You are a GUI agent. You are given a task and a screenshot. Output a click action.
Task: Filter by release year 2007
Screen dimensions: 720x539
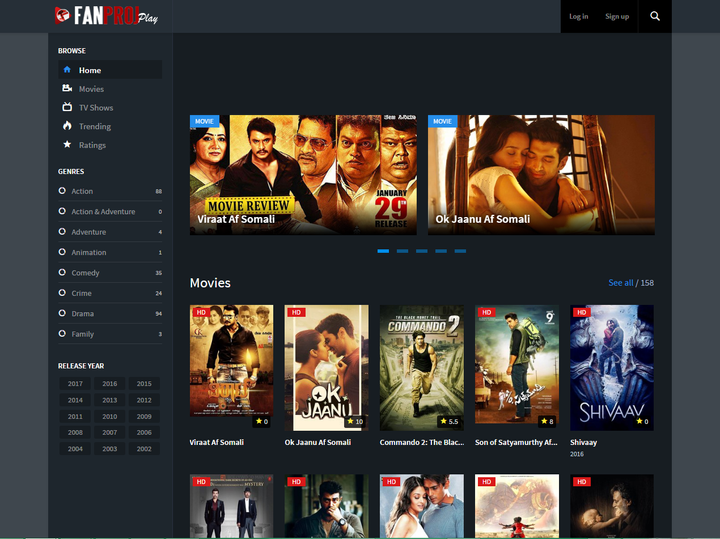coord(110,432)
